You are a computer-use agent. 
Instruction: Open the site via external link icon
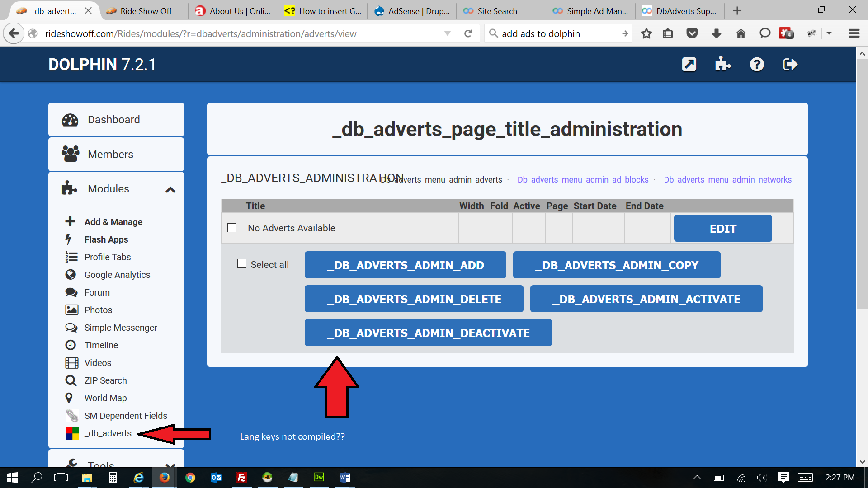[x=689, y=64]
